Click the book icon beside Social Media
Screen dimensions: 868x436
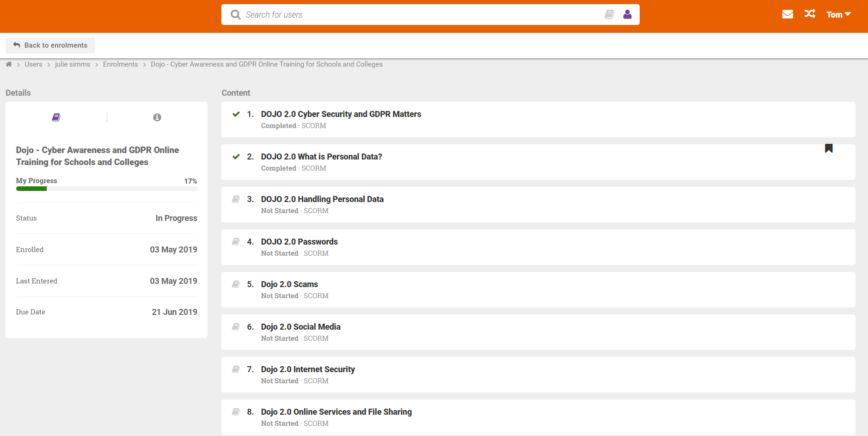[236, 327]
